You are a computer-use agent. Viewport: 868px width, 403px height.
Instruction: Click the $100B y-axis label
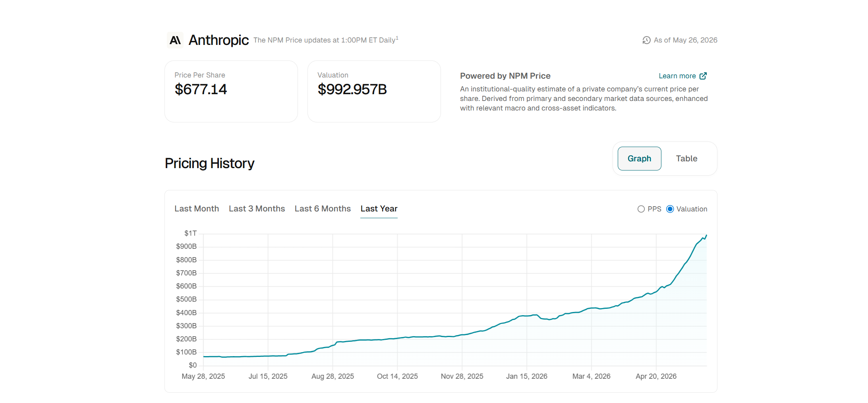pos(186,352)
